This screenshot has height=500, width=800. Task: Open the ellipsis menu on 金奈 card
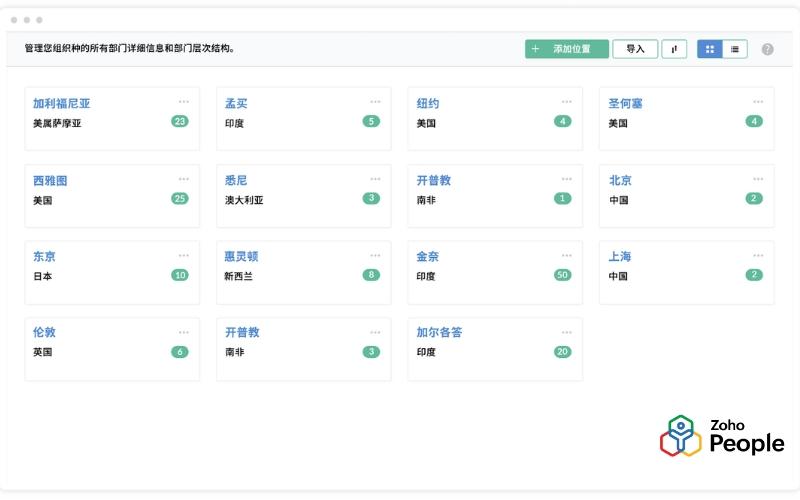(x=567, y=255)
